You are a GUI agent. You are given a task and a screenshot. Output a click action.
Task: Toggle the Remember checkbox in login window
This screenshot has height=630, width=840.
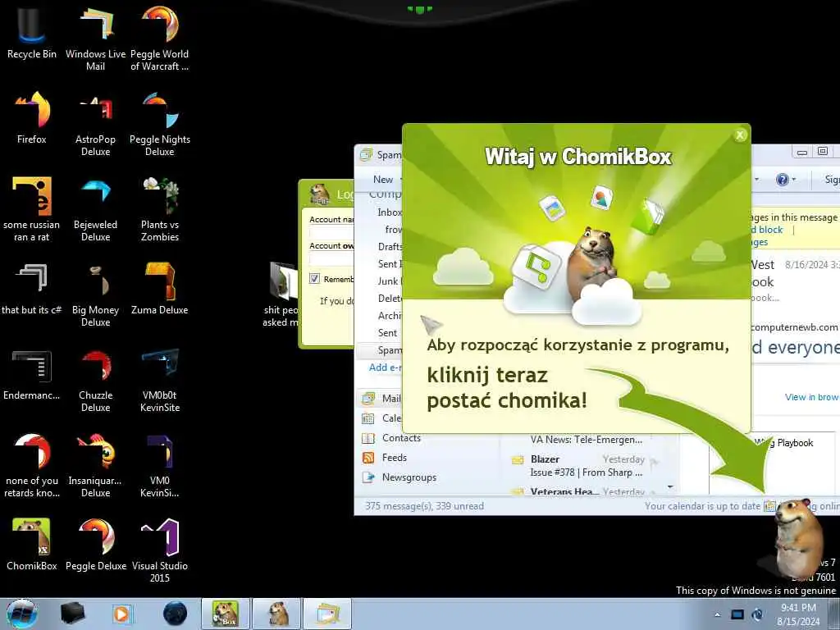(x=314, y=279)
